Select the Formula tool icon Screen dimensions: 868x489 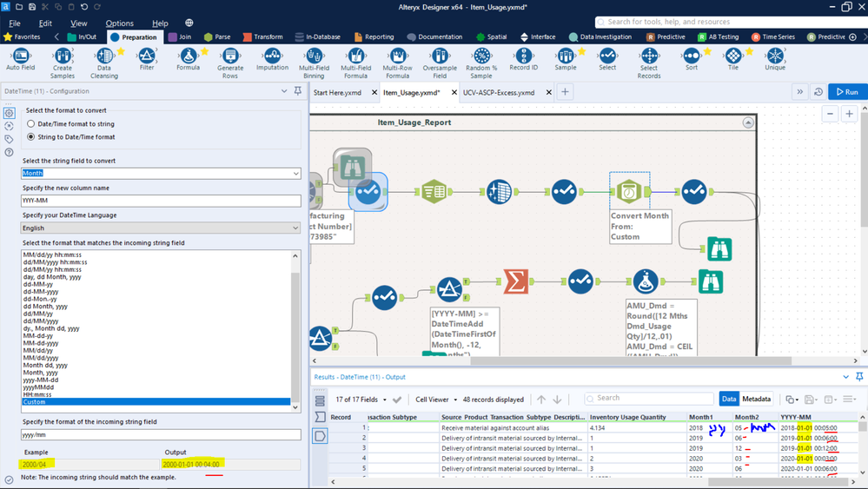coord(188,57)
